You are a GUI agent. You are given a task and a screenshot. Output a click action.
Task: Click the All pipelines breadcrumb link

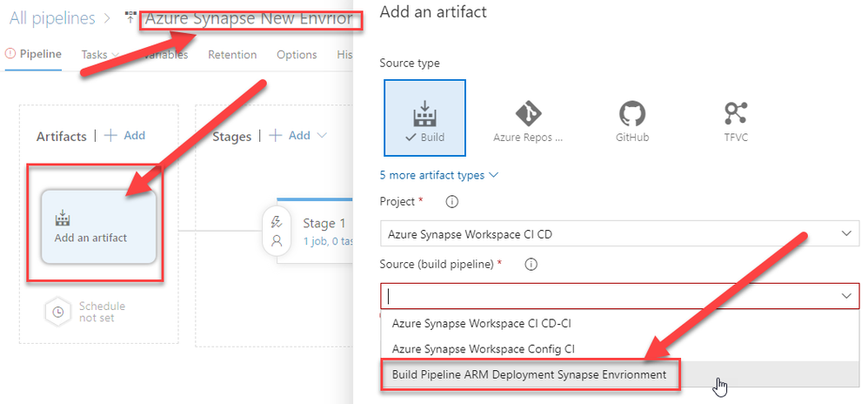click(53, 17)
